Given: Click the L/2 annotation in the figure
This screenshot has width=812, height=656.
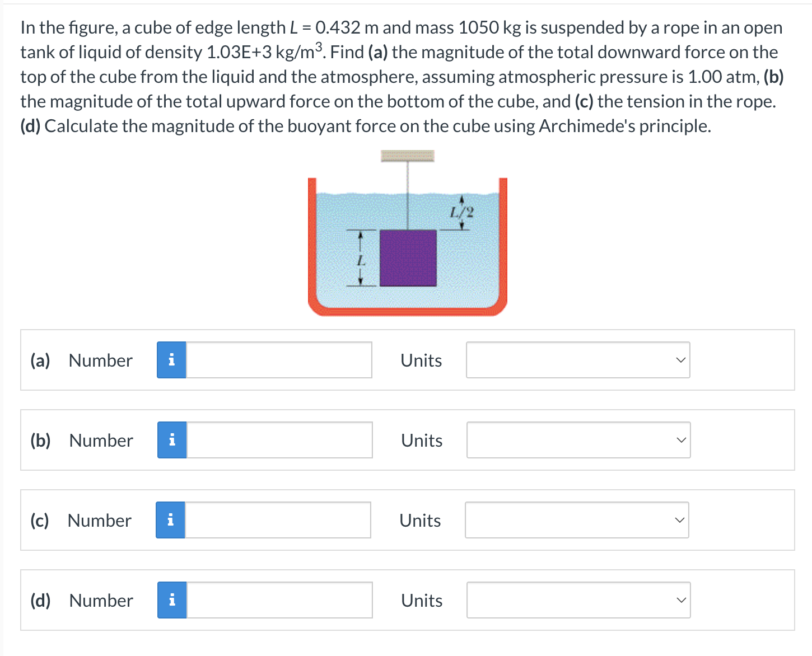Looking at the screenshot, I should [460, 212].
